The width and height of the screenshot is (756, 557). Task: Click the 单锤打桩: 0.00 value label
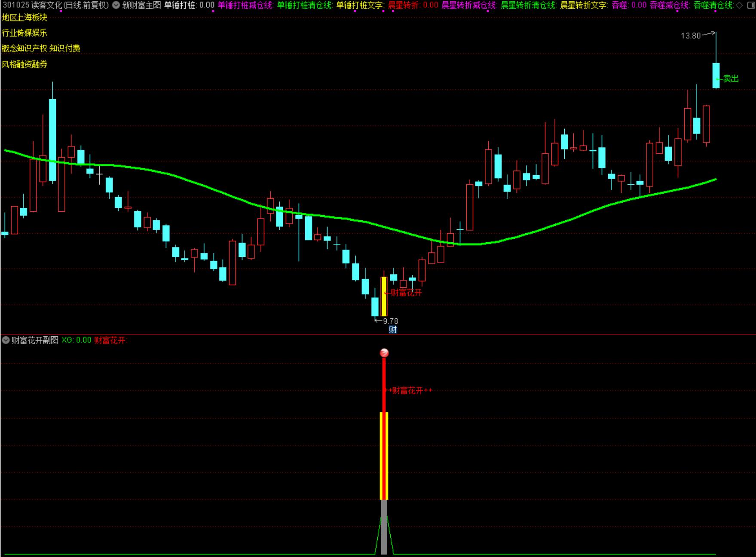point(189,5)
